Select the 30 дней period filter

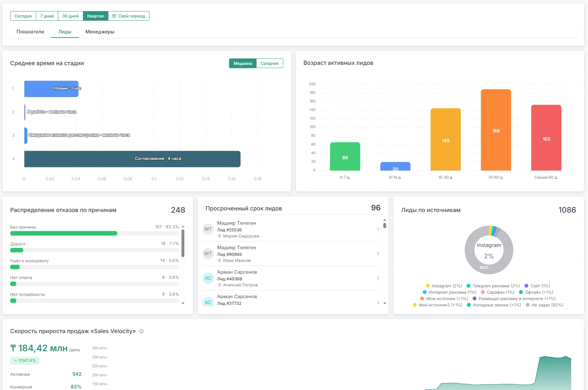[x=71, y=16]
